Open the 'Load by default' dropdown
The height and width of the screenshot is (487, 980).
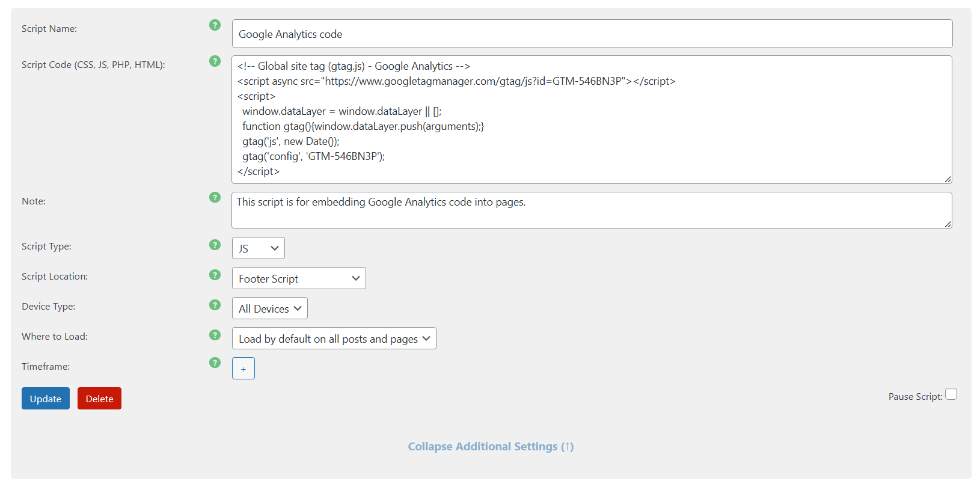click(334, 338)
